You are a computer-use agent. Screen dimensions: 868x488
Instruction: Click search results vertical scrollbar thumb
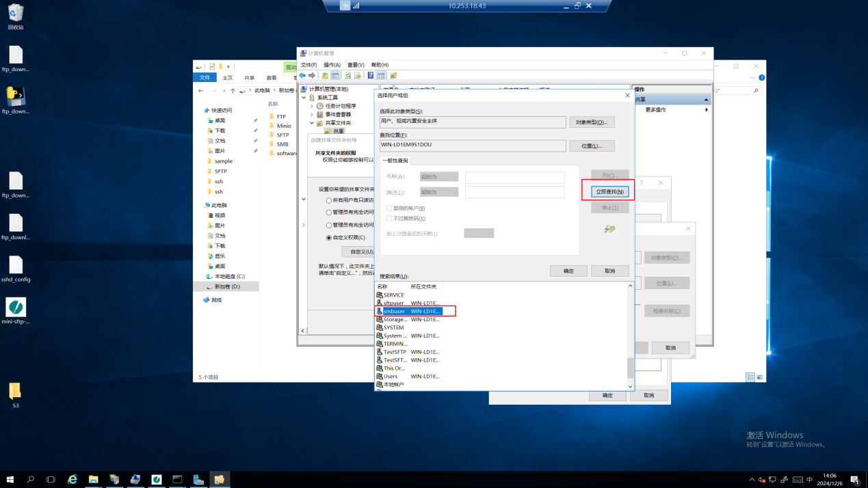[631, 368]
